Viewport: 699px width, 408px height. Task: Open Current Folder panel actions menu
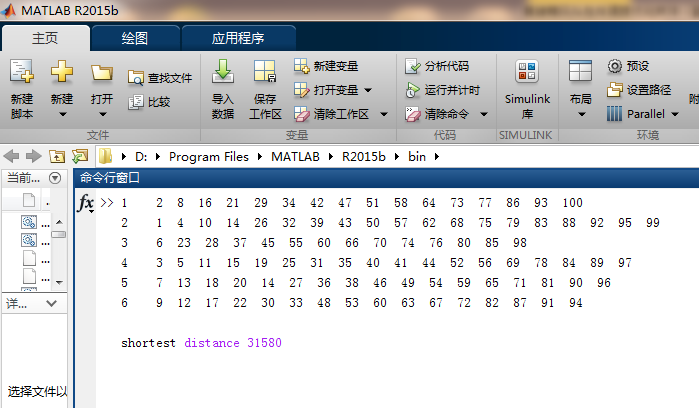pos(55,178)
